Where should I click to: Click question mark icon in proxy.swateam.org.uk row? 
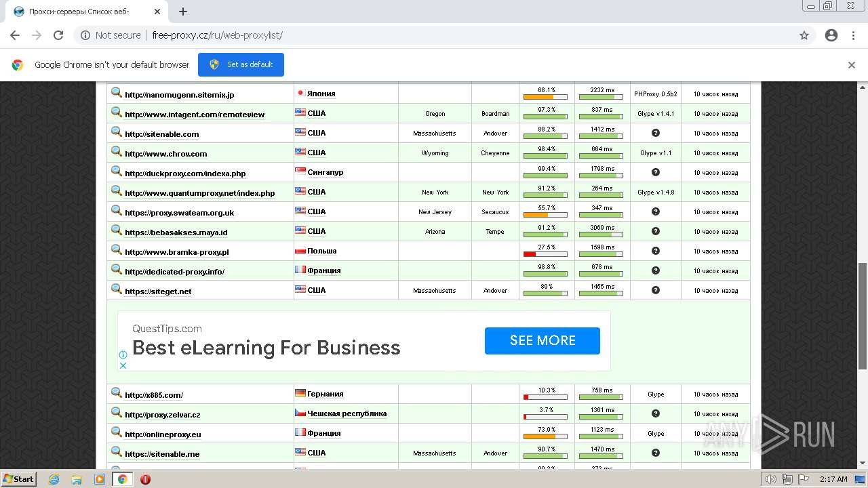656,211
